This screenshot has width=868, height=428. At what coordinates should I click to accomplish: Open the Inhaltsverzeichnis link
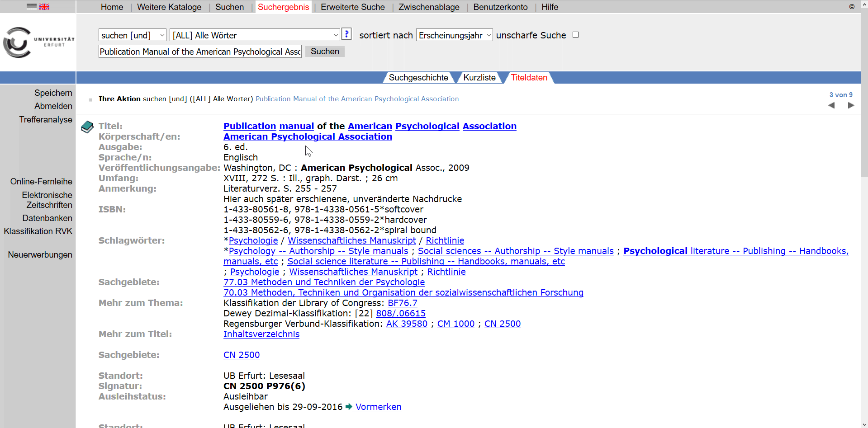pyautogui.click(x=261, y=334)
